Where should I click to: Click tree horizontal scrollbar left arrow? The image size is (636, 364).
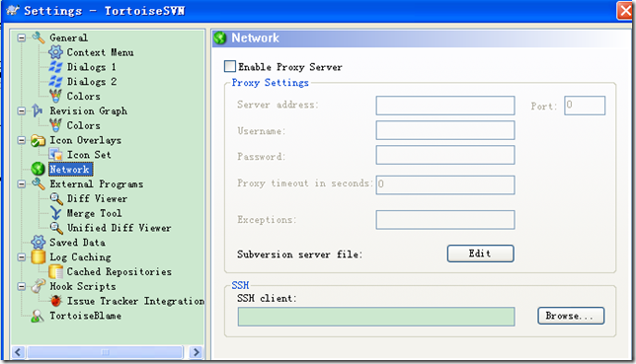(x=18, y=352)
